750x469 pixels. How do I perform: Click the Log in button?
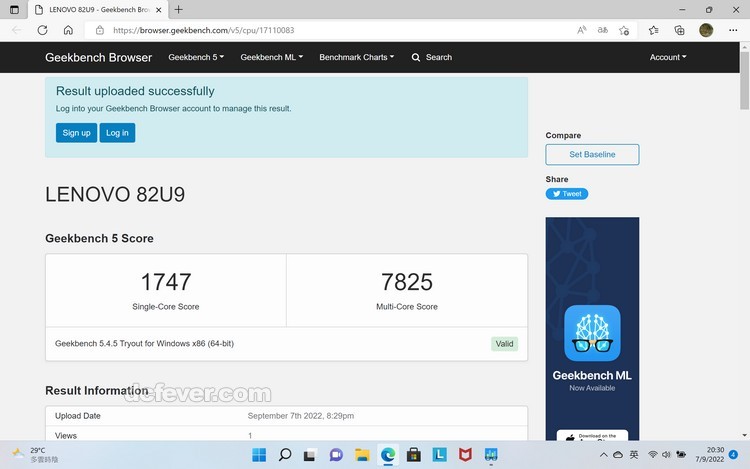(117, 133)
